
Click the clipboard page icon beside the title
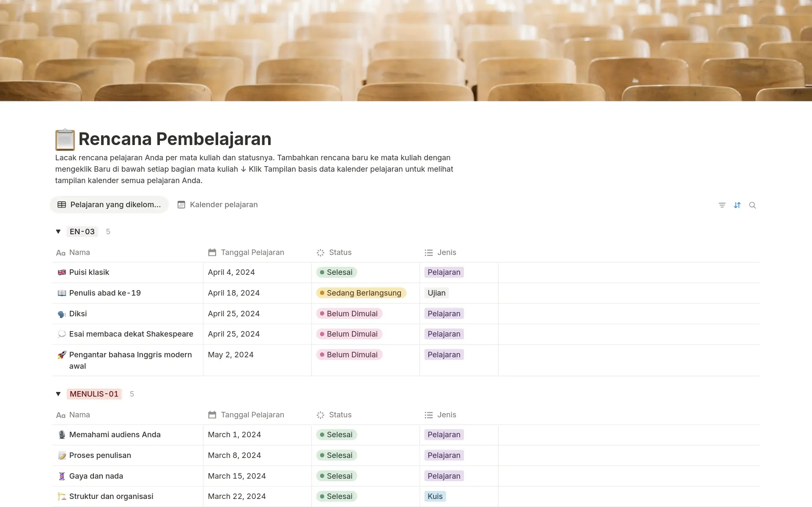65,140
